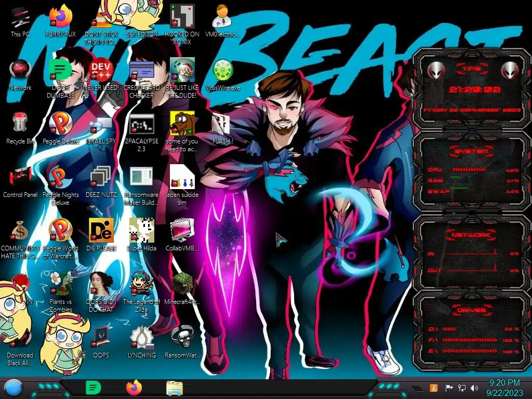Image resolution: width=532 pixels, height=399 pixels.
Task: Launch Peggle Deluxe shortcut
Action: (x=61, y=128)
